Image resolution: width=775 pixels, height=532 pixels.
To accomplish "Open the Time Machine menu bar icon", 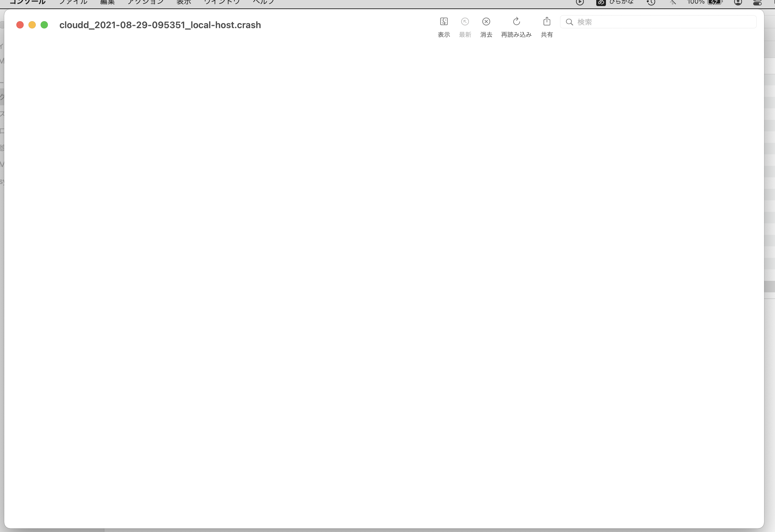I will coord(651,2).
